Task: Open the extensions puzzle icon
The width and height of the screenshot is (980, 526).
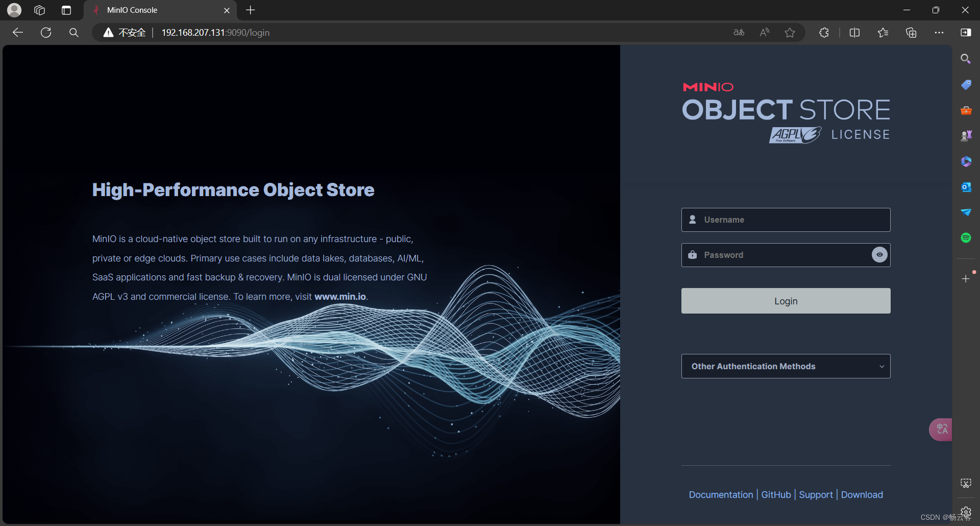Action: [824, 33]
